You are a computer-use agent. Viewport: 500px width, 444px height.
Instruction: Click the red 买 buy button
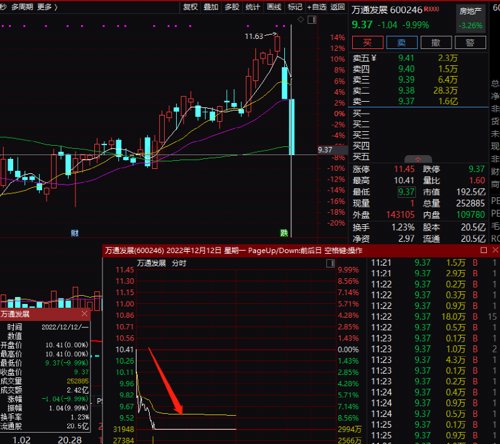pos(367,43)
